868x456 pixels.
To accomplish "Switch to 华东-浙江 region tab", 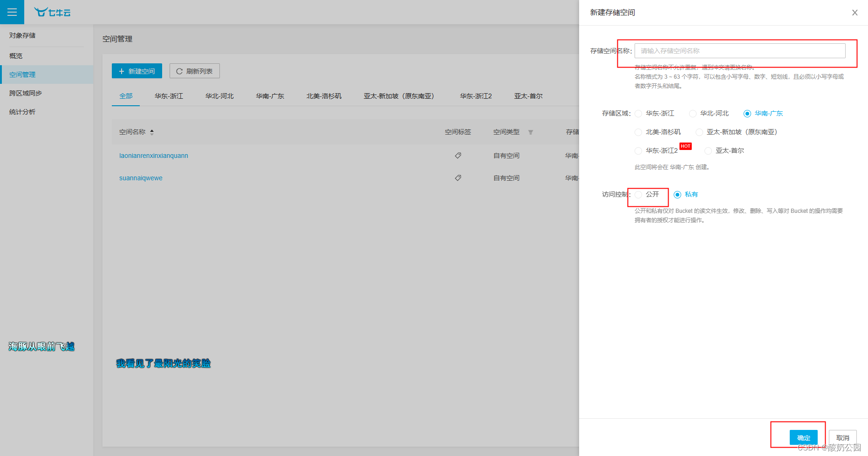I will click(169, 96).
